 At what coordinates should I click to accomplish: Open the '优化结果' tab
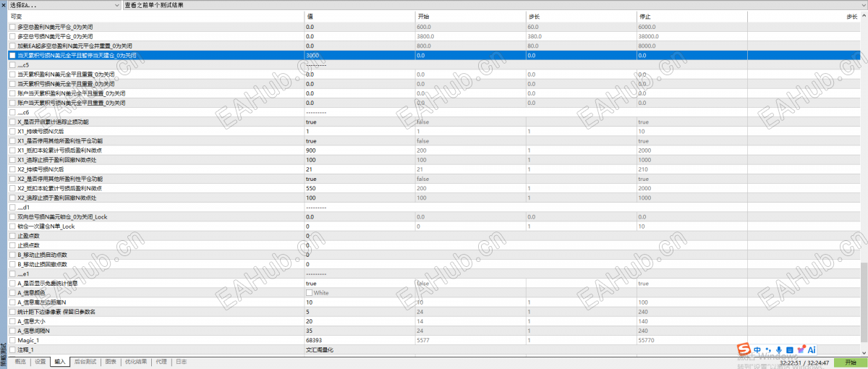(x=137, y=362)
